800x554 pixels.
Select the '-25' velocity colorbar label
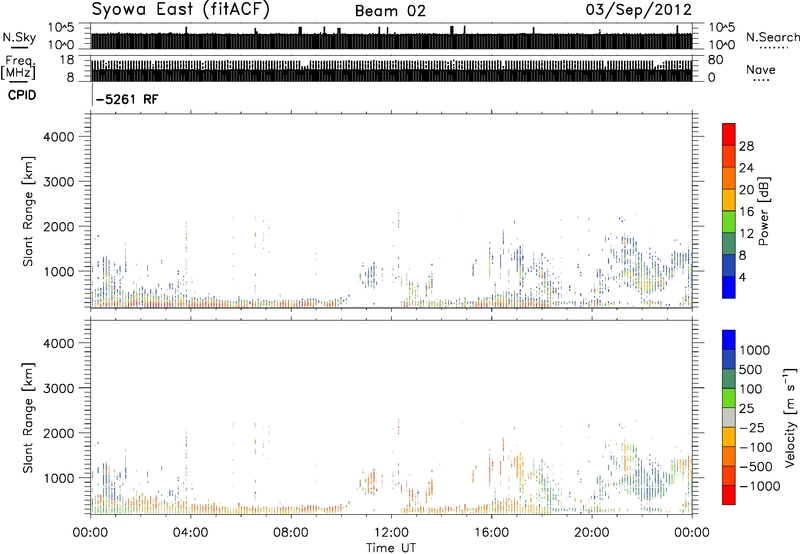[x=752, y=427]
